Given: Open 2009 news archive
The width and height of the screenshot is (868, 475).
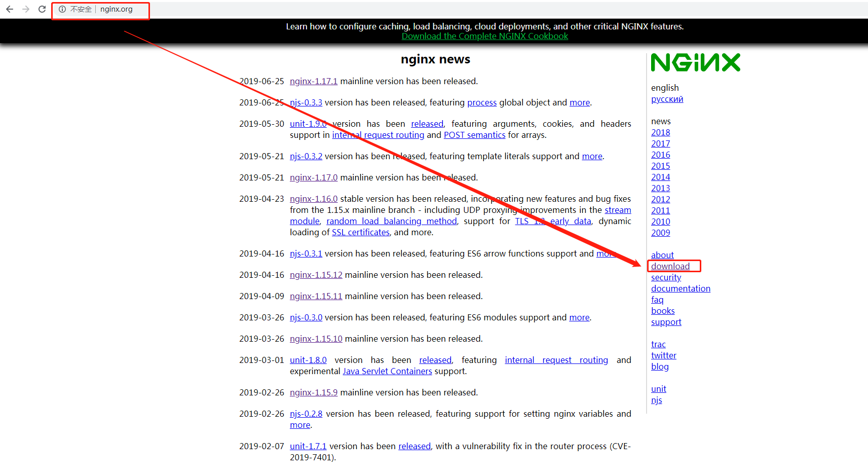Looking at the screenshot, I should 660,233.
